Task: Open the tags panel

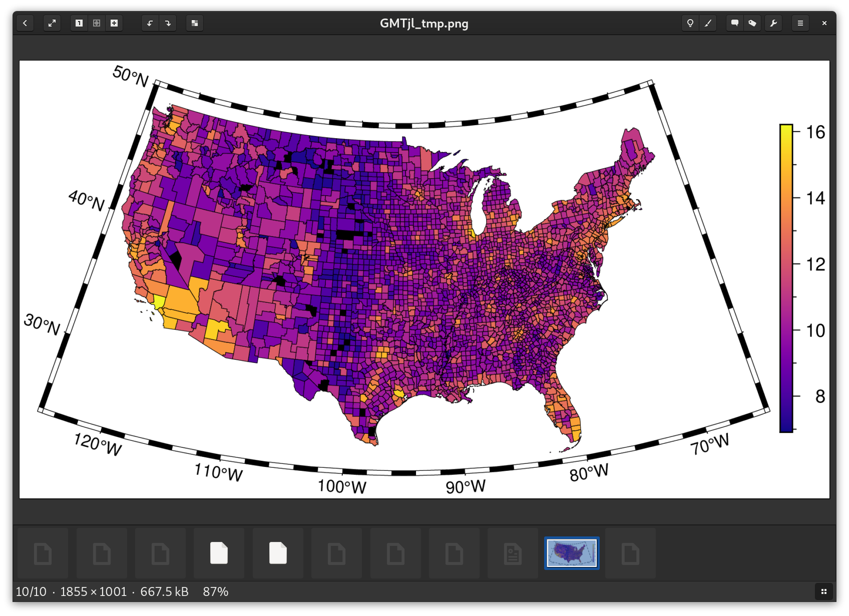Action: coord(752,23)
